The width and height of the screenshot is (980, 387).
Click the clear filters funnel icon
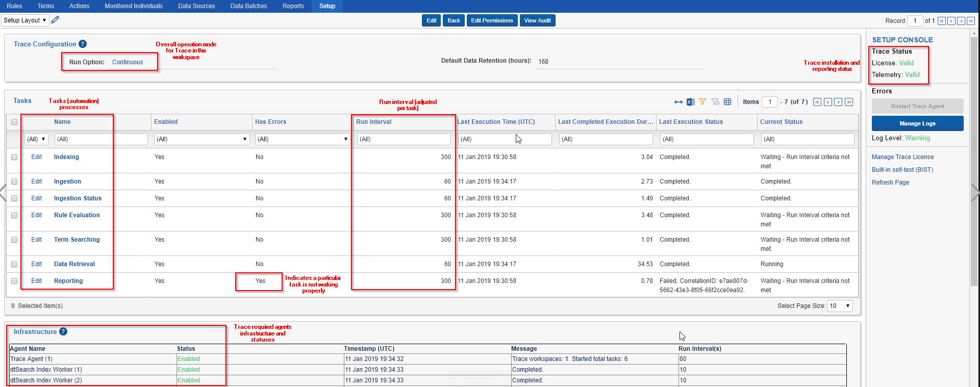tap(715, 102)
